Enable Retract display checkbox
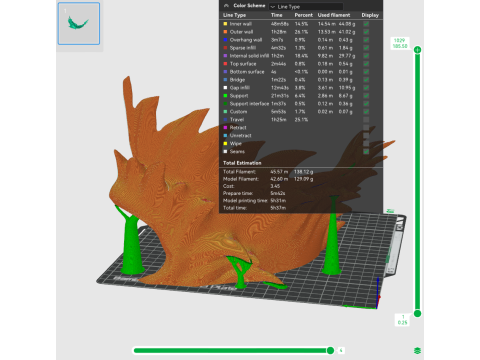Screen dimensions: 480x360 tap(366, 128)
